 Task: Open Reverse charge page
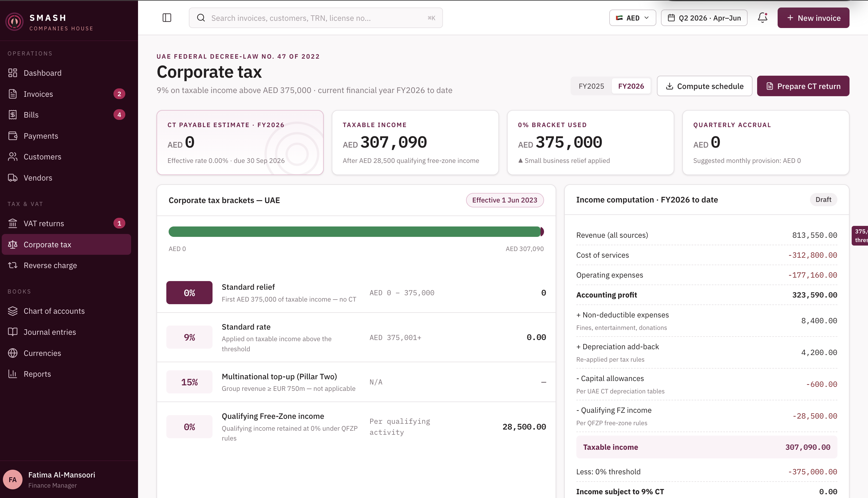66,265
